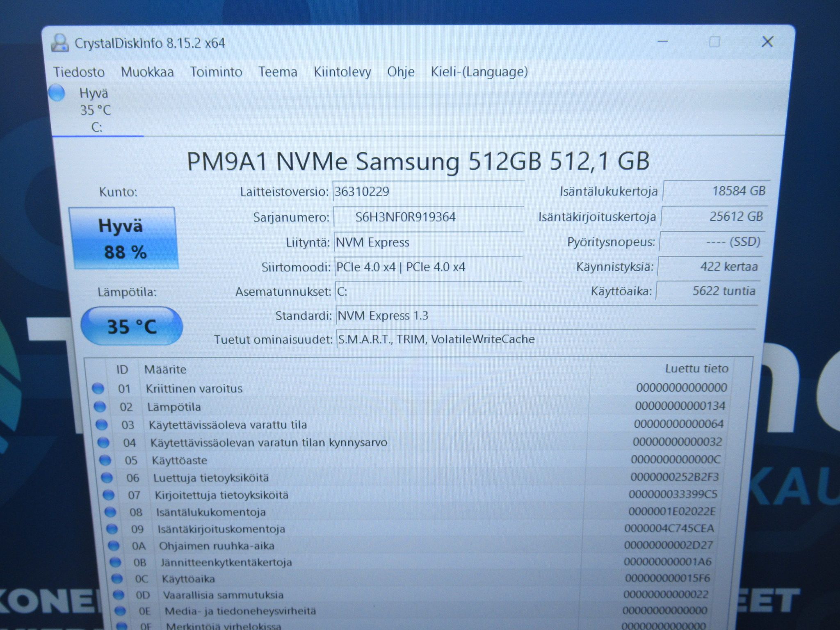
Task: Open the Teema menu
Action: coord(278,72)
